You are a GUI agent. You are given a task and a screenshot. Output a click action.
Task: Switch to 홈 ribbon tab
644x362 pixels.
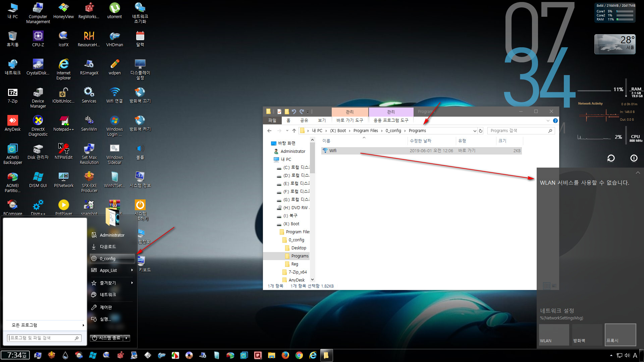pyautogui.click(x=288, y=120)
